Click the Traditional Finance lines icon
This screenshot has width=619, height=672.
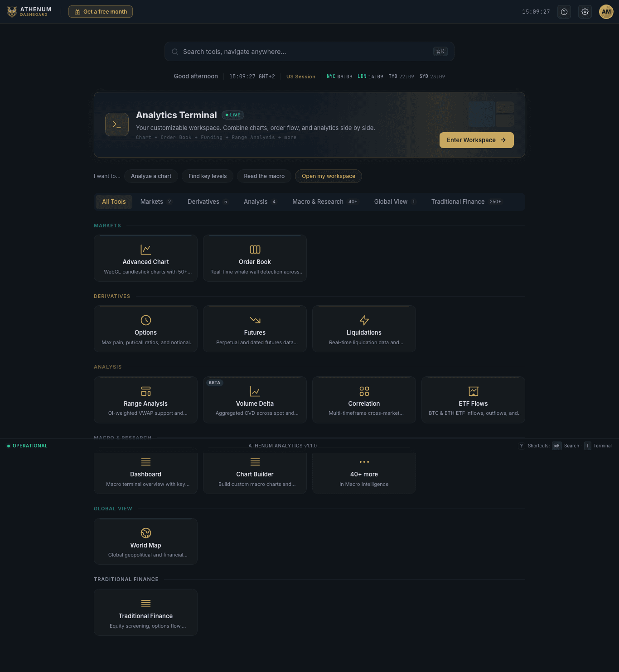tap(146, 604)
